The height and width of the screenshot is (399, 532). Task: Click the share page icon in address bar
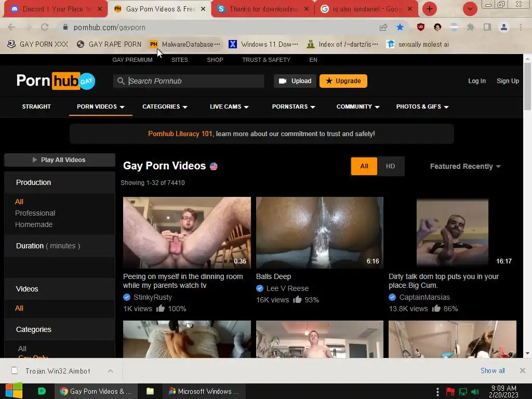(x=383, y=27)
